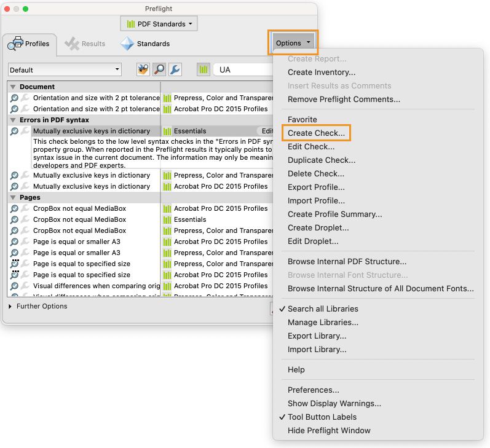Select 'Page is equal to specified size' Acrobat row
This screenshot has width=490, height=448.
click(x=140, y=275)
